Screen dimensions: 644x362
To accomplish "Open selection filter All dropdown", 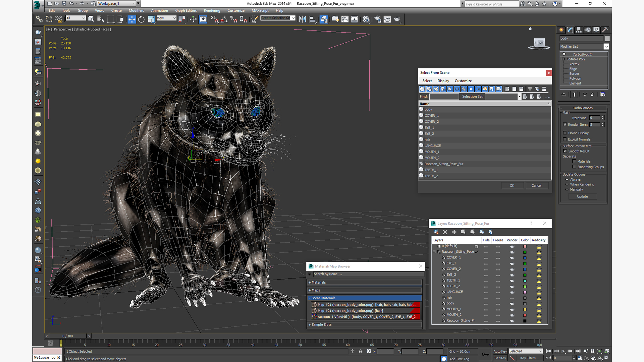I will (76, 18).
